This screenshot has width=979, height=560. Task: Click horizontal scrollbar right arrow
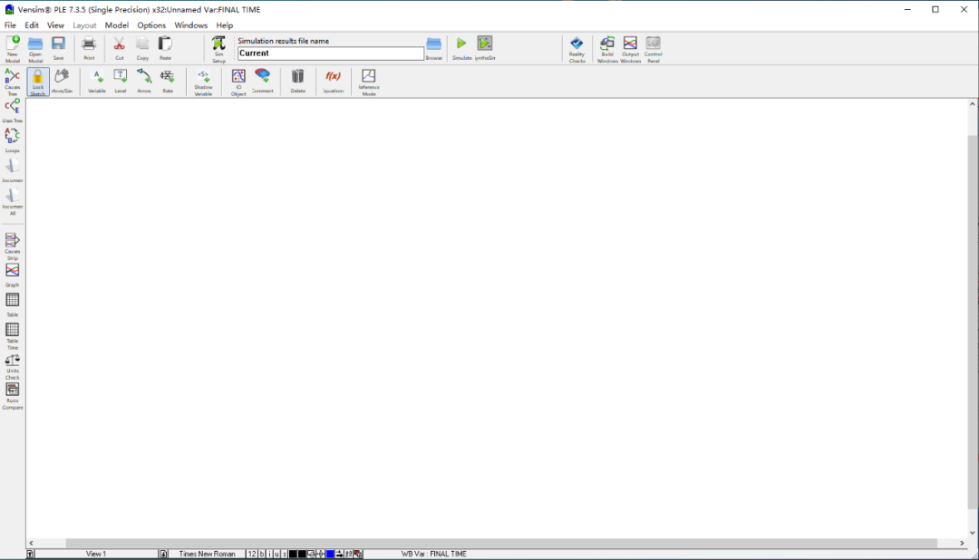(962, 543)
